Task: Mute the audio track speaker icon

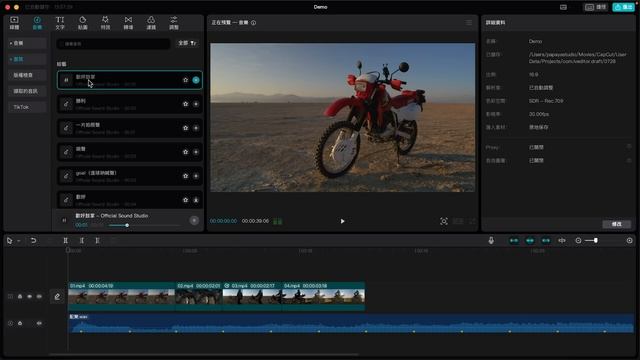Action: tap(39, 323)
